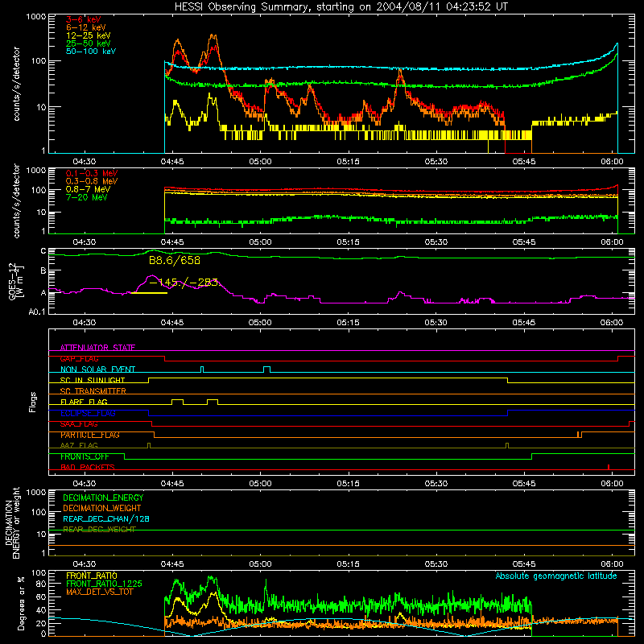Click the '7-20 MeV' legend label
This screenshot has height=644, width=644.
(87, 197)
